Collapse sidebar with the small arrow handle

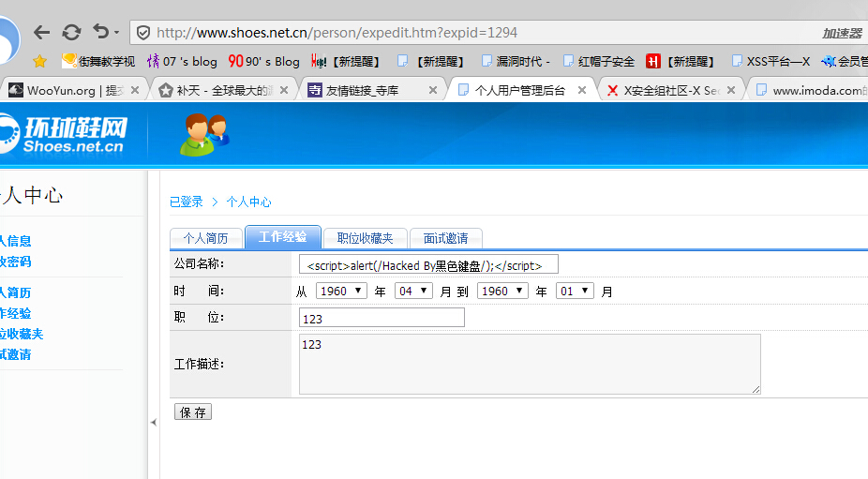pyautogui.click(x=154, y=423)
